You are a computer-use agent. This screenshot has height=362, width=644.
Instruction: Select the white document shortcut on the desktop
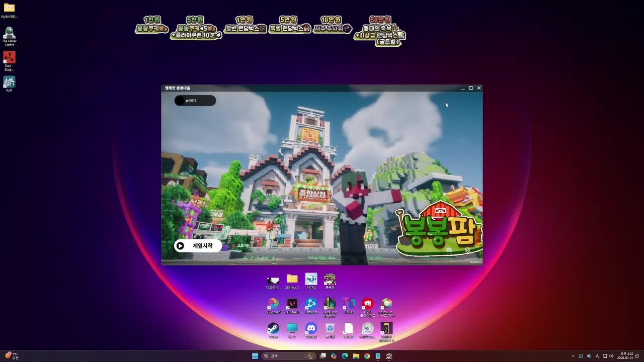(x=349, y=331)
